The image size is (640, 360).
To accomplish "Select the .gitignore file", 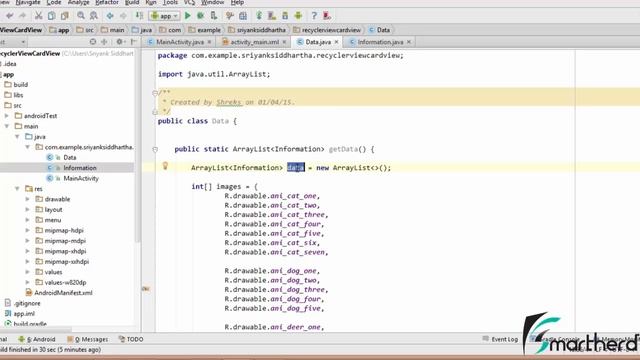I will pyautogui.click(x=27, y=303).
